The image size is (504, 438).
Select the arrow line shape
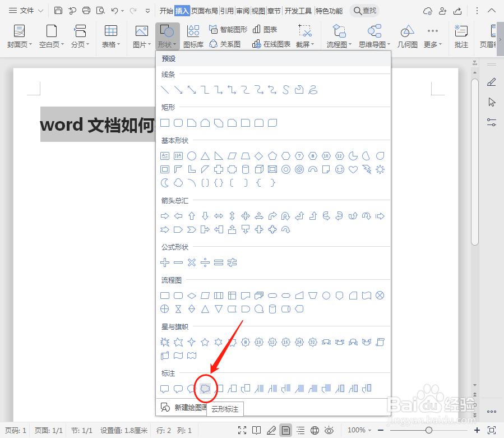178,90
